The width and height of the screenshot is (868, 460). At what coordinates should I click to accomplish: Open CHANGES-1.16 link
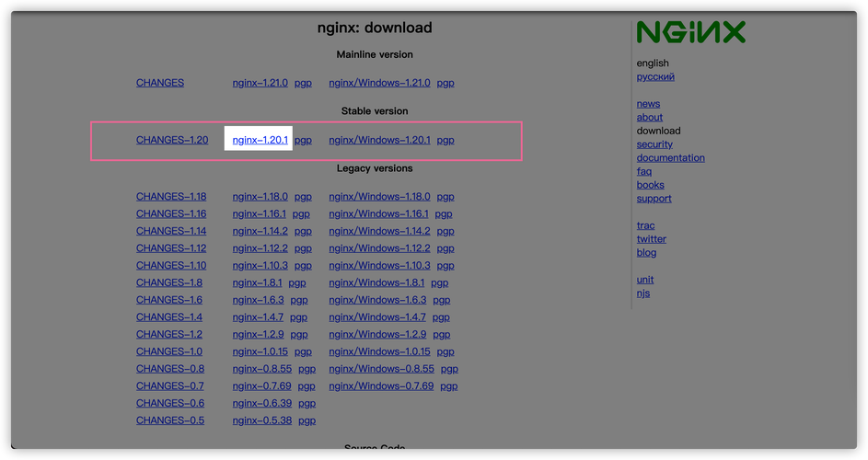click(x=171, y=213)
